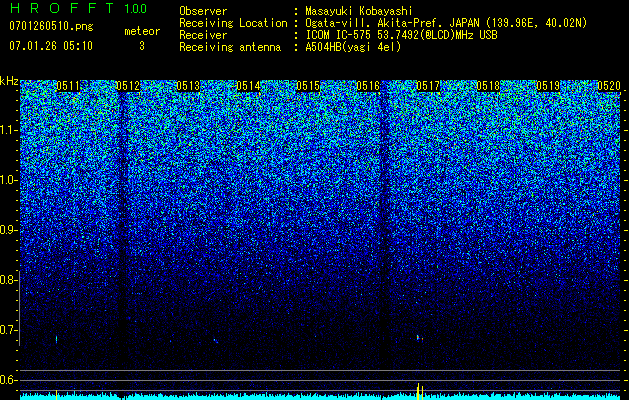Viewport: 629px width, 400px height.
Task: Select the ICOM IC-575 53.7492 MHz USB text
Action: [402, 35]
